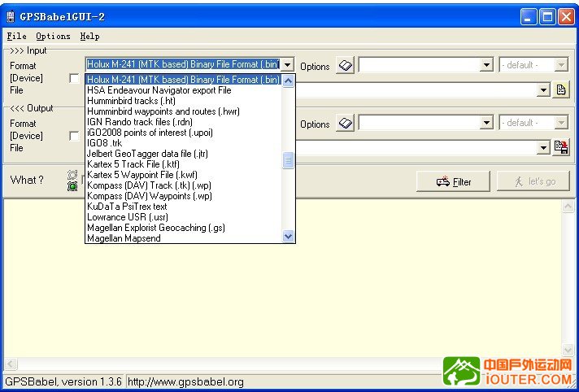Viewport: 579px width, 392px height.
Task: Click the GPSBabelGUI-2 title bar icon
Action: pyautogui.click(x=11, y=16)
